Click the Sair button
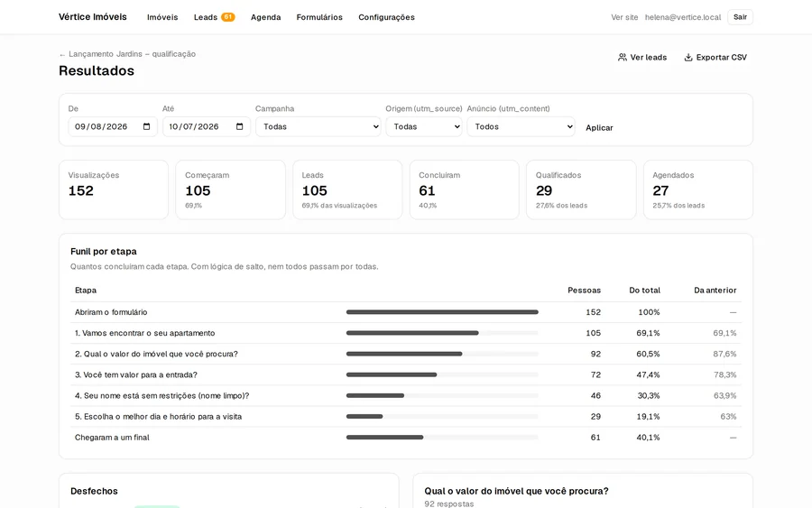Viewport: 812px width, 508px height. (740, 17)
